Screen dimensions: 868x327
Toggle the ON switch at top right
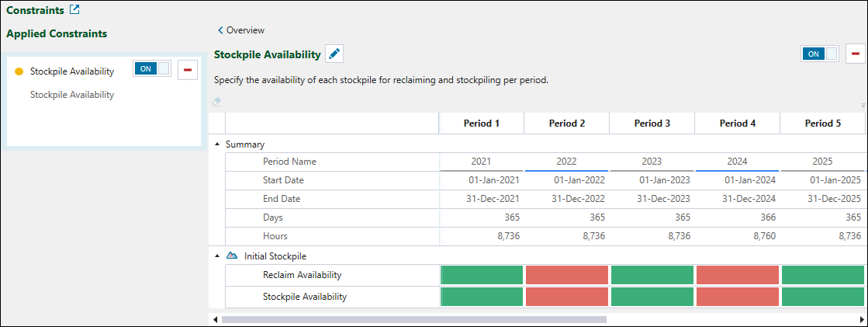820,54
